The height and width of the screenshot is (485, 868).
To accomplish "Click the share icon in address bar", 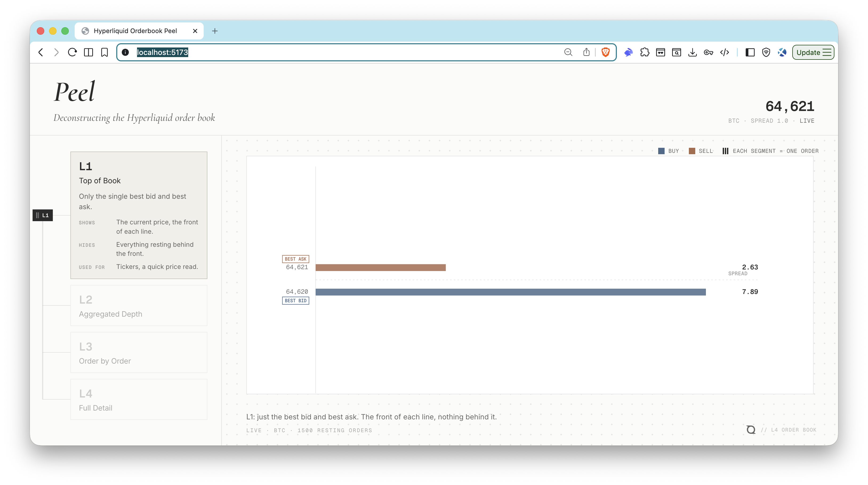I will 586,52.
